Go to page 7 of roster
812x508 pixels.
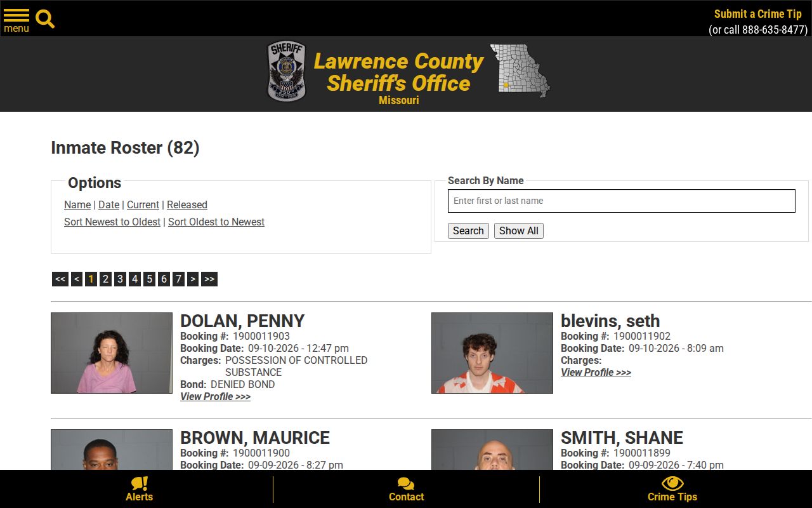pyautogui.click(x=178, y=279)
